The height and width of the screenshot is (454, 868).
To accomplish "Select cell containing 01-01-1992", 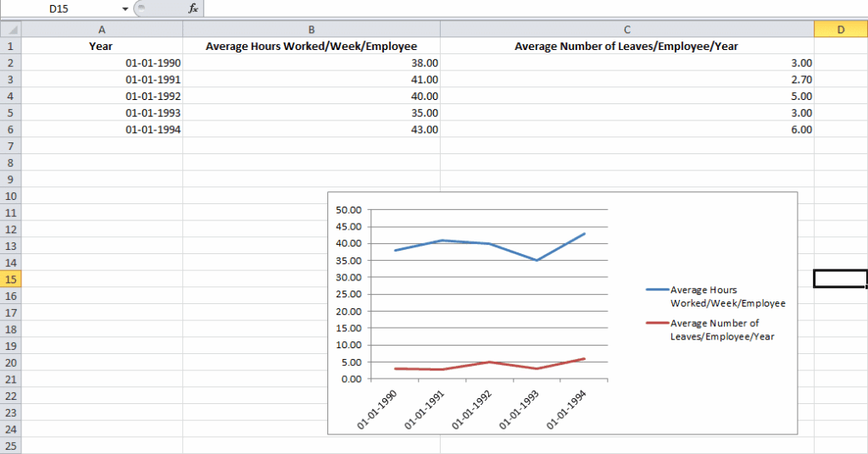I will click(x=102, y=96).
